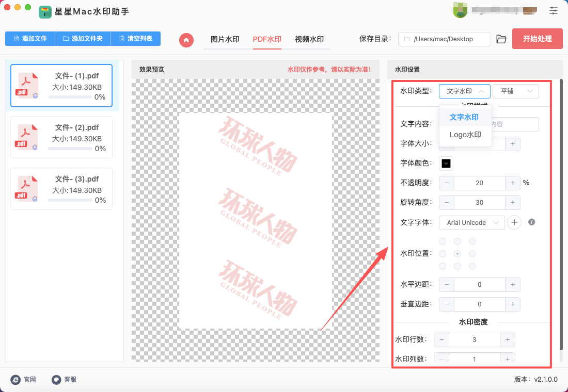Screen dimensions: 568x392
Task: Select bottom-right watermark position radio
Action: click(x=472, y=266)
